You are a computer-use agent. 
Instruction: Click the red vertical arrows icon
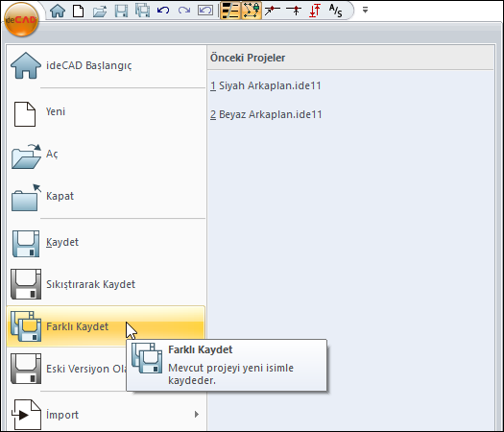click(x=315, y=11)
